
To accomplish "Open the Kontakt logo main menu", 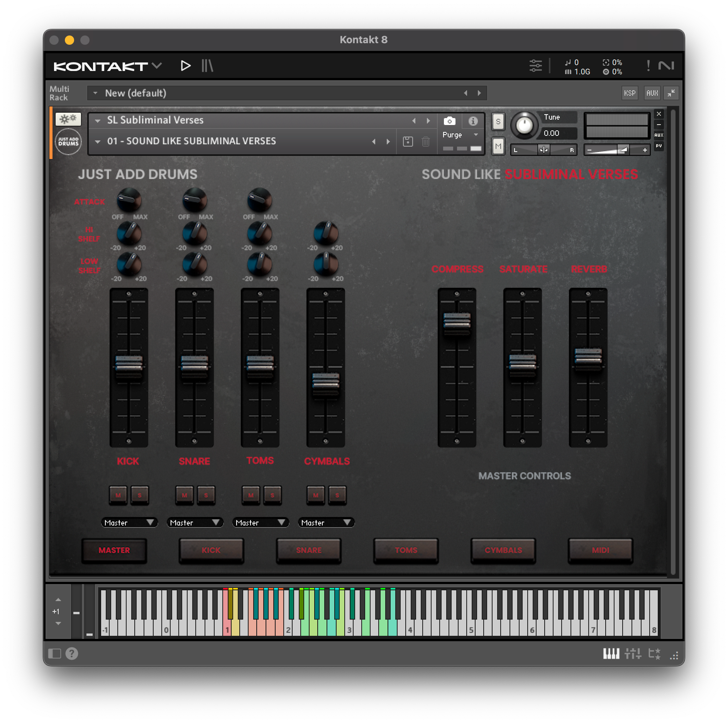I will click(108, 66).
